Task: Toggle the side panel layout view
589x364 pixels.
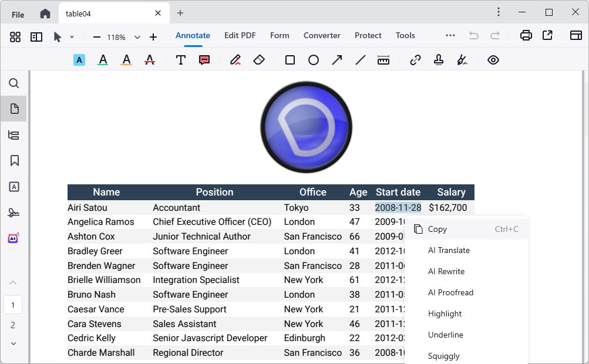Action: [x=36, y=36]
